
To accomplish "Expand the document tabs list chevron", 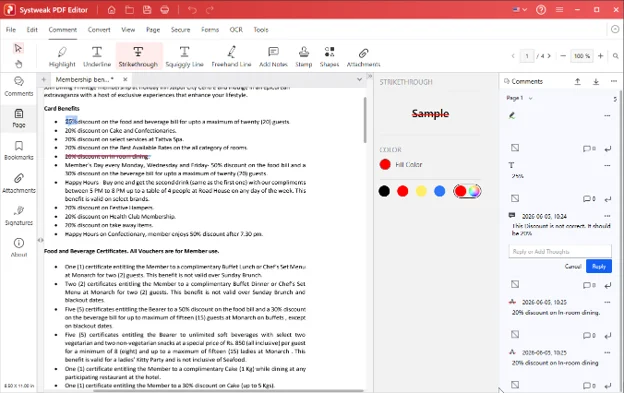I will [359, 80].
